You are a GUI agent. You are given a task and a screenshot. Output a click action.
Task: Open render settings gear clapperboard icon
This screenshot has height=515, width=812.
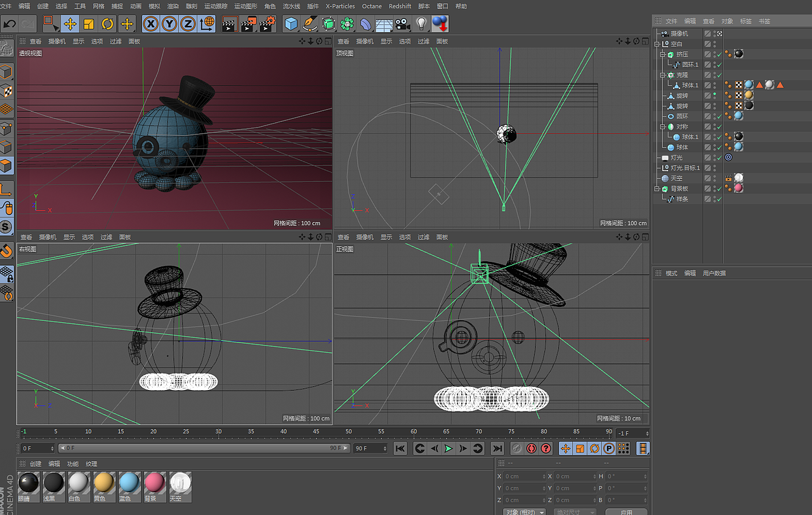click(x=268, y=24)
